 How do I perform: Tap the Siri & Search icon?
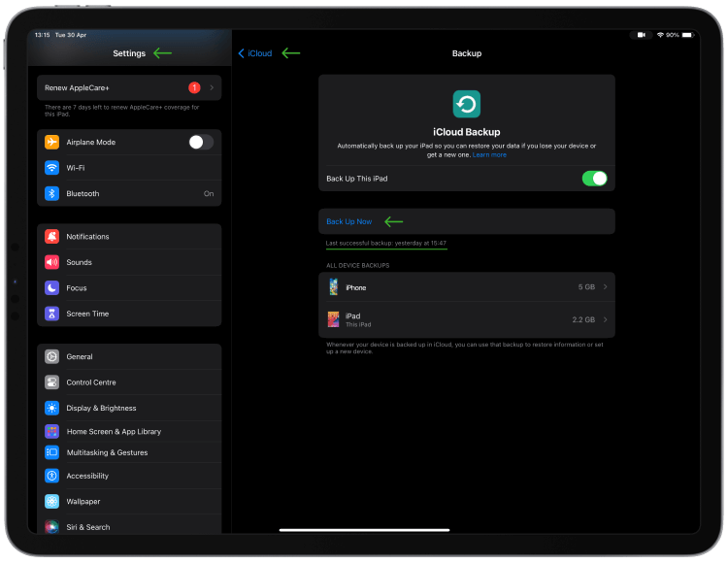51,527
